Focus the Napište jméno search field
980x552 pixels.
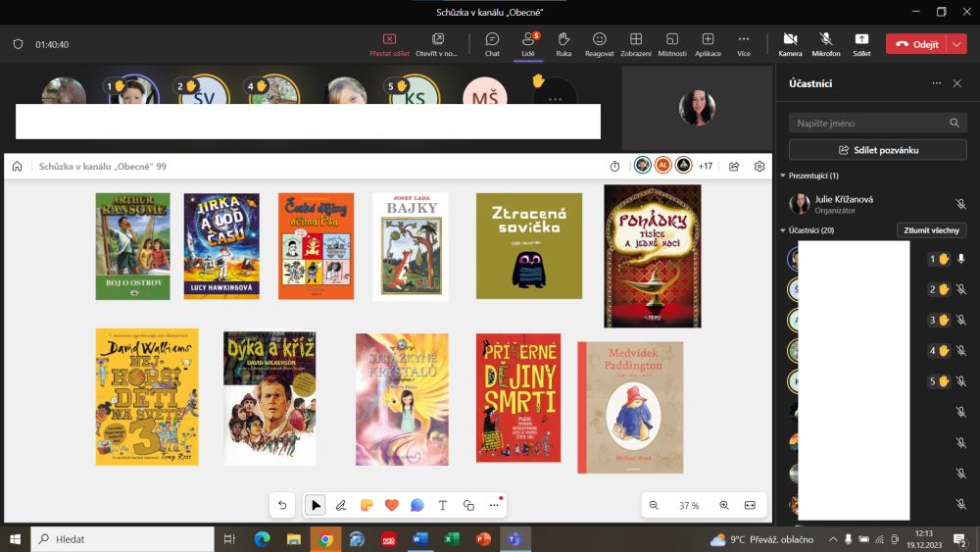877,124
